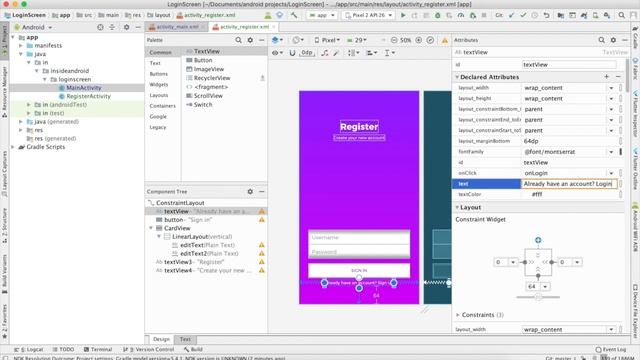The width and height of the screenshot is (640, 360).
Task: Click the Debug app bug icon
Action: [438, 15]
